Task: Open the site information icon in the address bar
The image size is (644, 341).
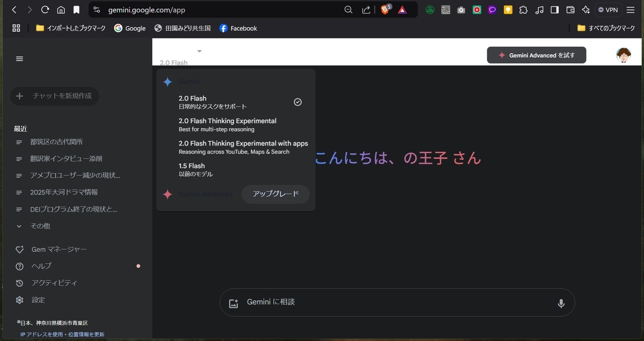Action: tap(97, 10)
